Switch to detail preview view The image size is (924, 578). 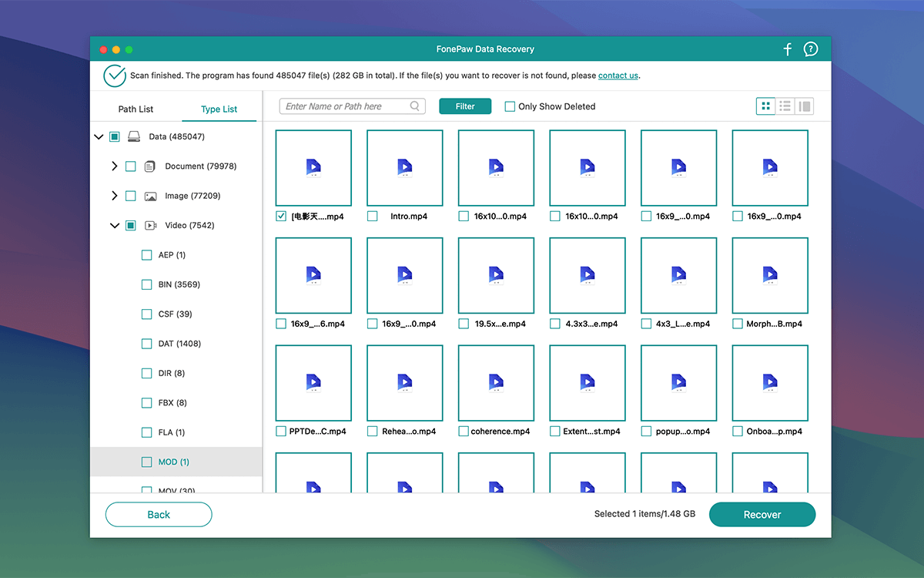tap(805, 106)
